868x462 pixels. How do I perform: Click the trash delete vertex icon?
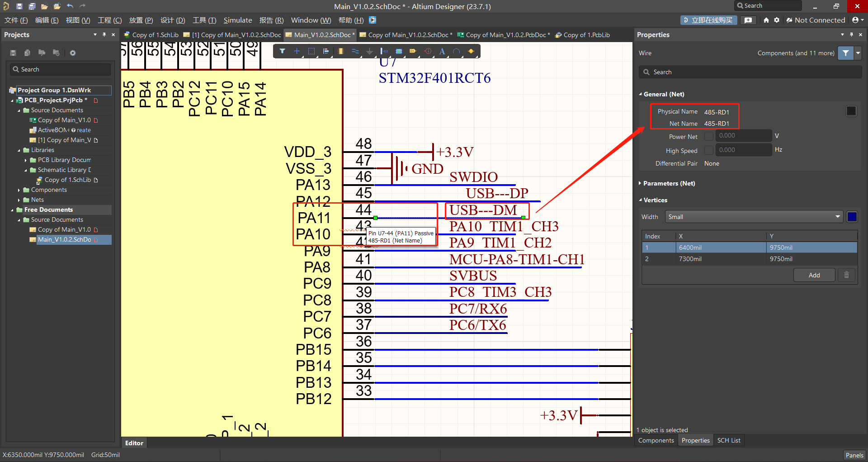click(x=846, y=275)
